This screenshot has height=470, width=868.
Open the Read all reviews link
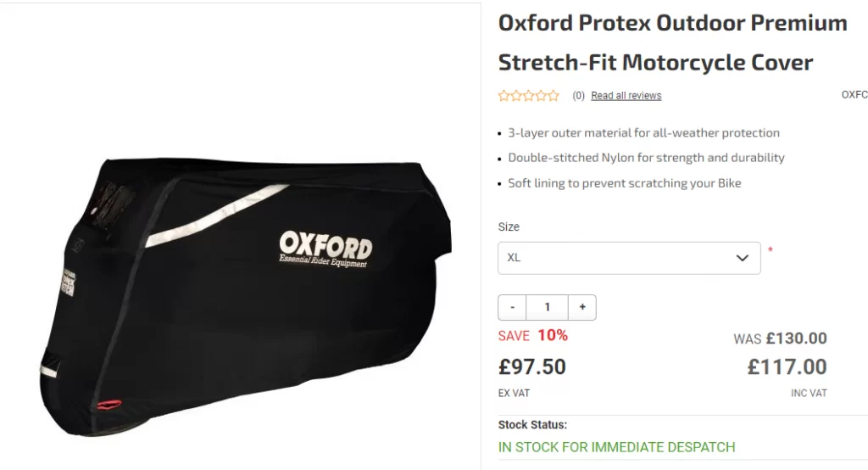(626, 96)
